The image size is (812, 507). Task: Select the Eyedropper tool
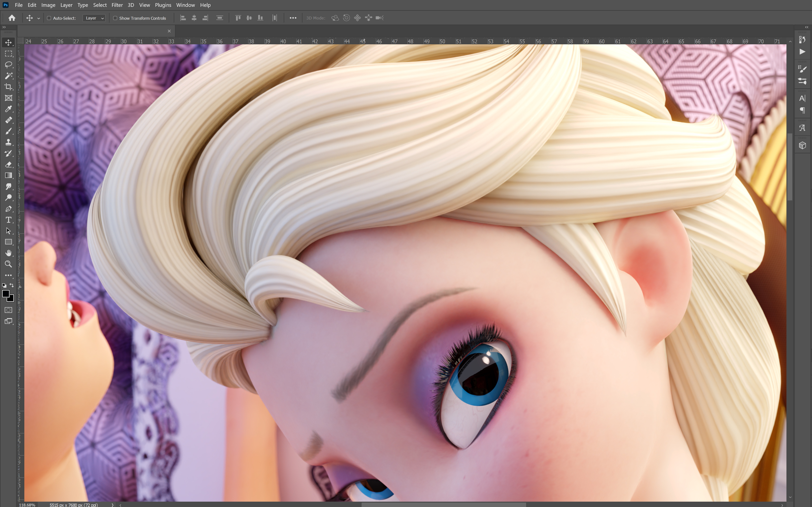point(8,109)
